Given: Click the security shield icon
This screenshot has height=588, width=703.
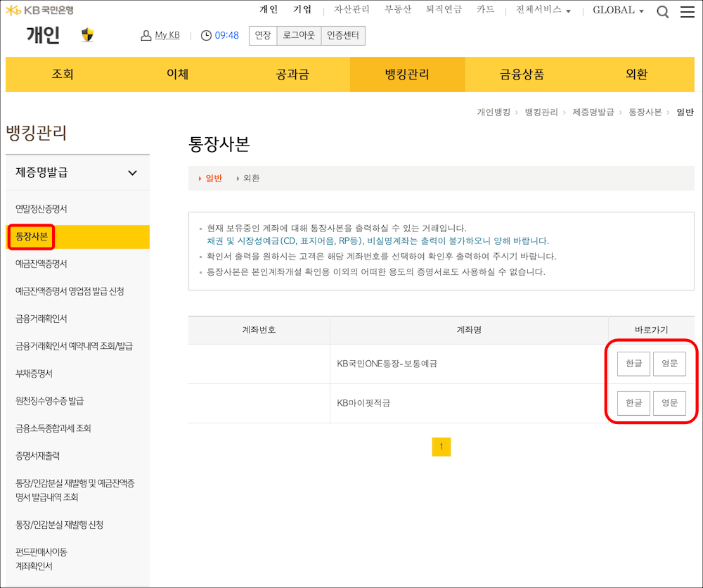Looking at the screenshot, I should coord(87,34).
